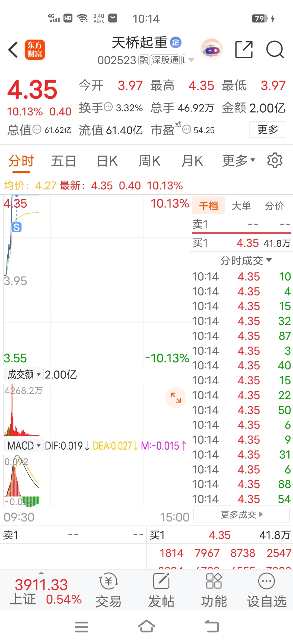Tap the trade row with volume 87
Image resolution: width=293 pixels, height=644 pixels.
click(x=241, y=336)
